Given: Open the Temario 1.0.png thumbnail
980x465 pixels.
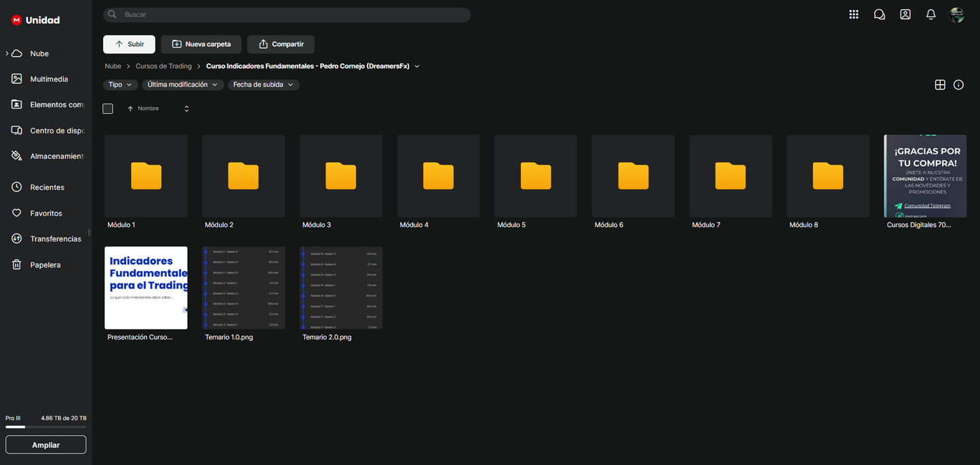Looking at the screenshot, I should tap(243, 288).
